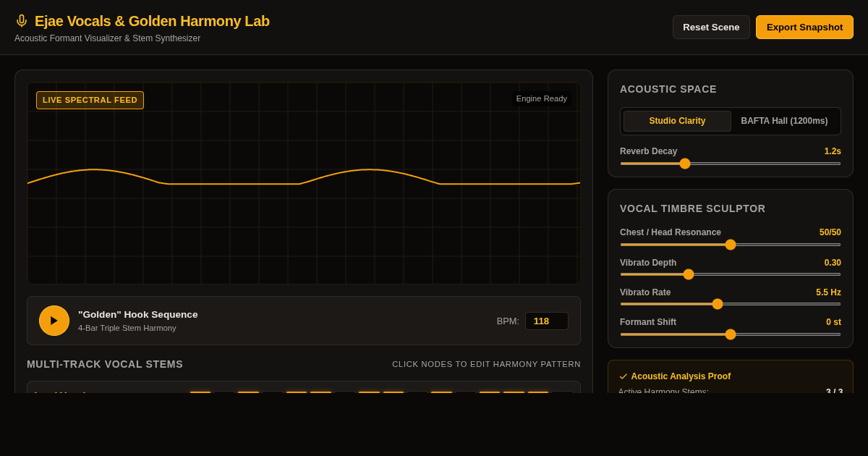Image resolution: width=868 pixels, height=456 pixels.
Task: Click the 5.5 Hz vibrato rate value
Action: pyautogui.click(x=828, y=292)
